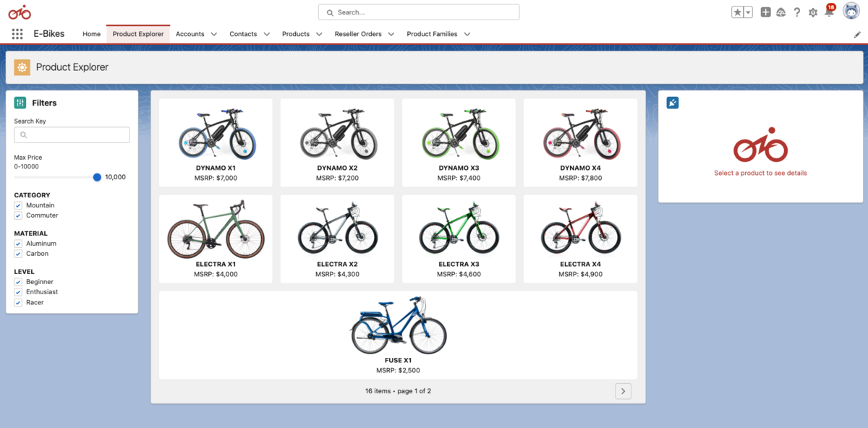868x428 pixels.
Task: Click the search magnifier in global search
Action: (x=331, y=12)
